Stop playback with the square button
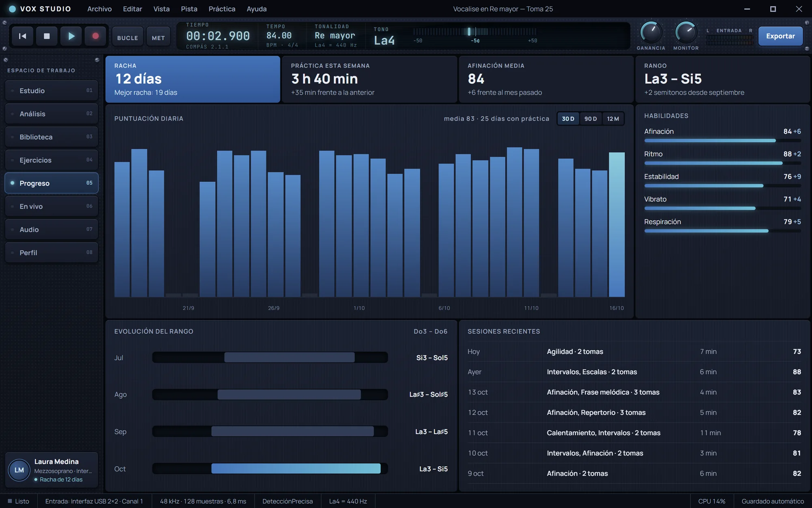 click(47, 36)
